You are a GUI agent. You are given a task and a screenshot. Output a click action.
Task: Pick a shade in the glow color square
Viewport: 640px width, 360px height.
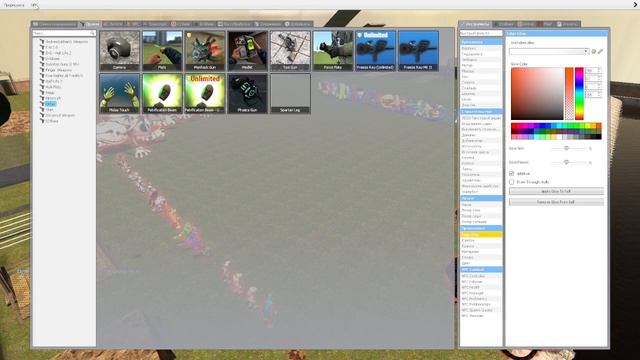pyautogui.click(x=537, y=93)
